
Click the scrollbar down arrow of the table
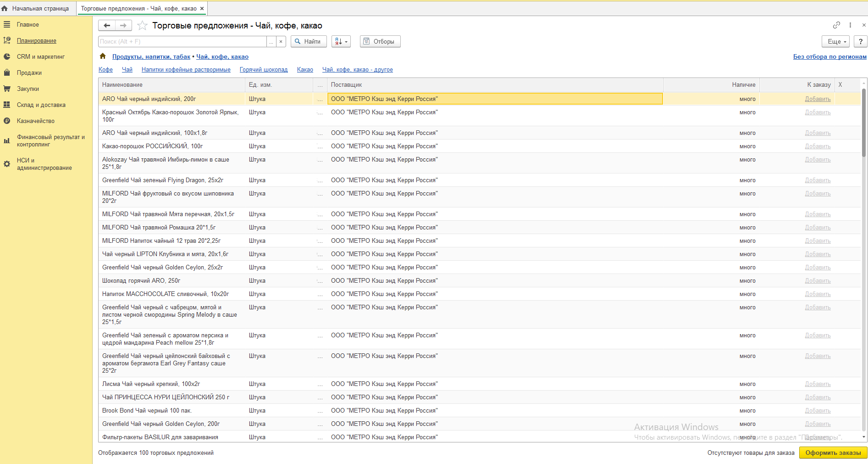pos(864,437)
